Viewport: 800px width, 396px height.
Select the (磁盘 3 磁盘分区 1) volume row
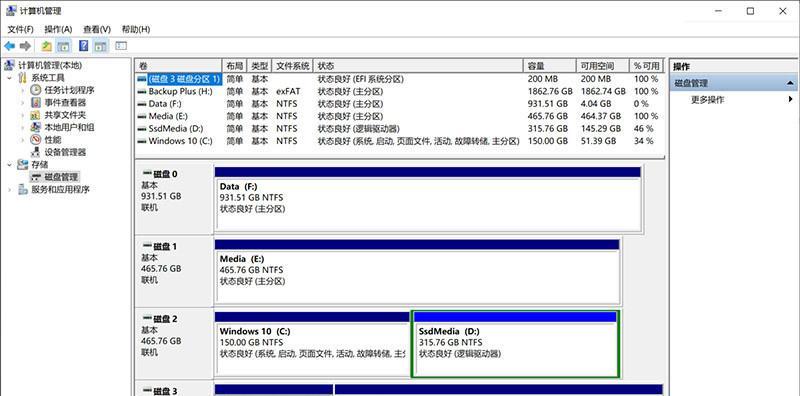coord(399,79)
